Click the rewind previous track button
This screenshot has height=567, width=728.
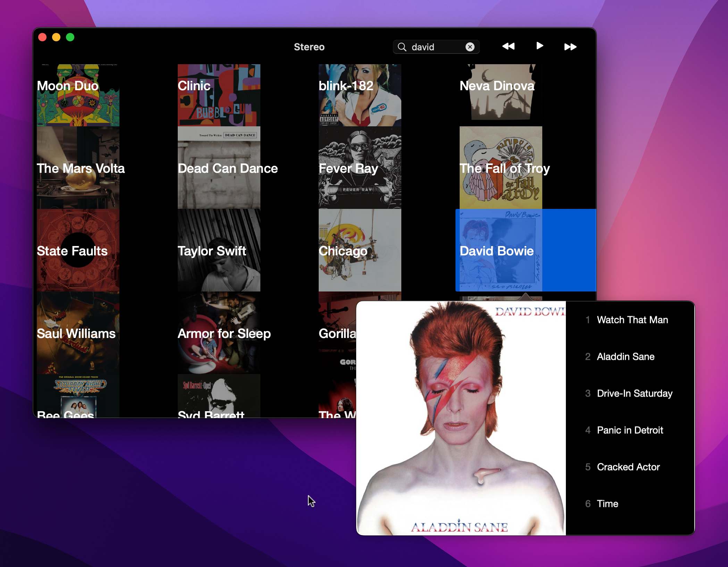tap(508, 46)
